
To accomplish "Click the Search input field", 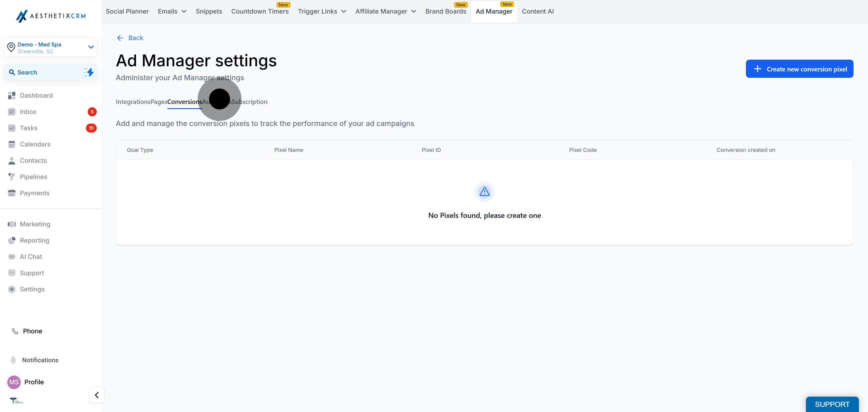I will (x=44, y=72).
